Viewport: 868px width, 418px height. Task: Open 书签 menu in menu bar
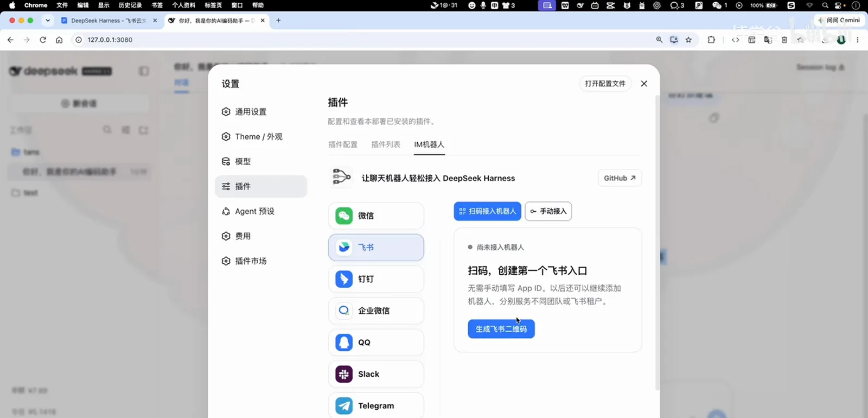coord(157,5)
